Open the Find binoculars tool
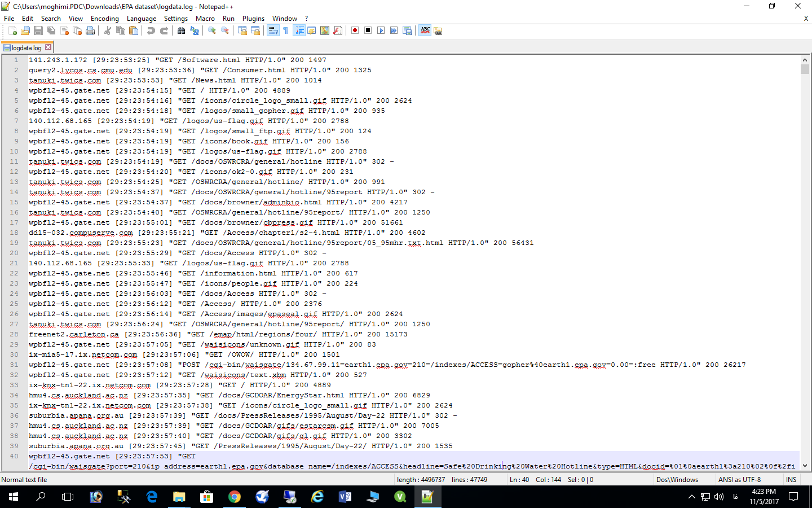 click(181, 30)
